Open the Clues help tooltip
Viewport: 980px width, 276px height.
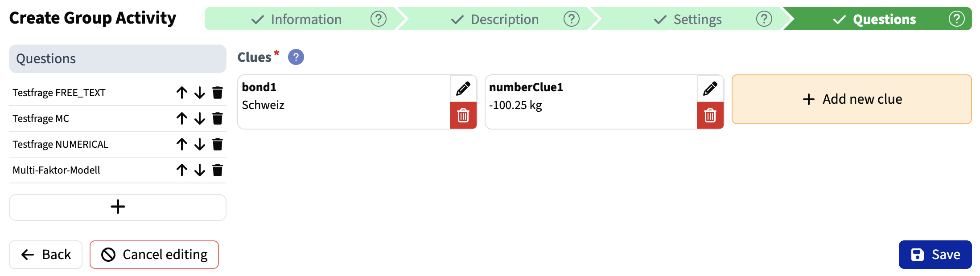(295, 57)
